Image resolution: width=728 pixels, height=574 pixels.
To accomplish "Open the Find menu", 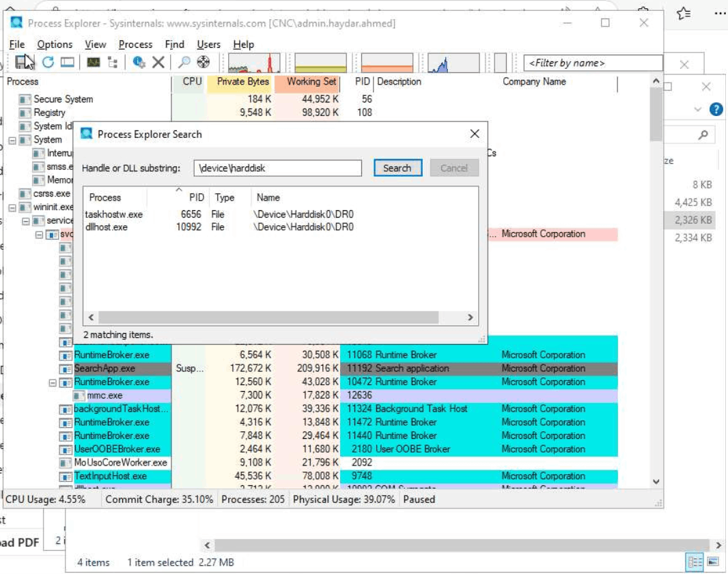I will click(175, 44).
